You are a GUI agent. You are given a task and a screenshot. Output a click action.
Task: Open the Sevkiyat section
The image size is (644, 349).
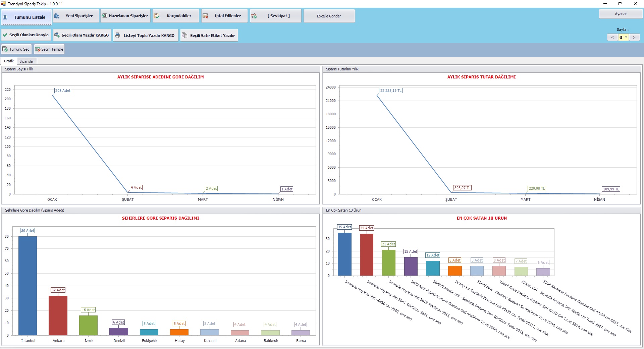(x=275, y=16)
